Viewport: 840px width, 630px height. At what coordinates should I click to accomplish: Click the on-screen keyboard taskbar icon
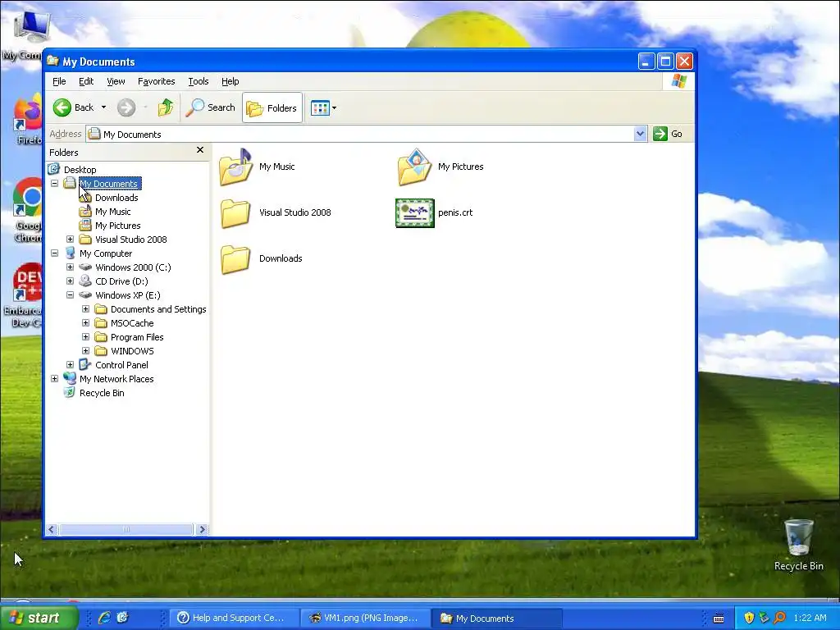719,619
